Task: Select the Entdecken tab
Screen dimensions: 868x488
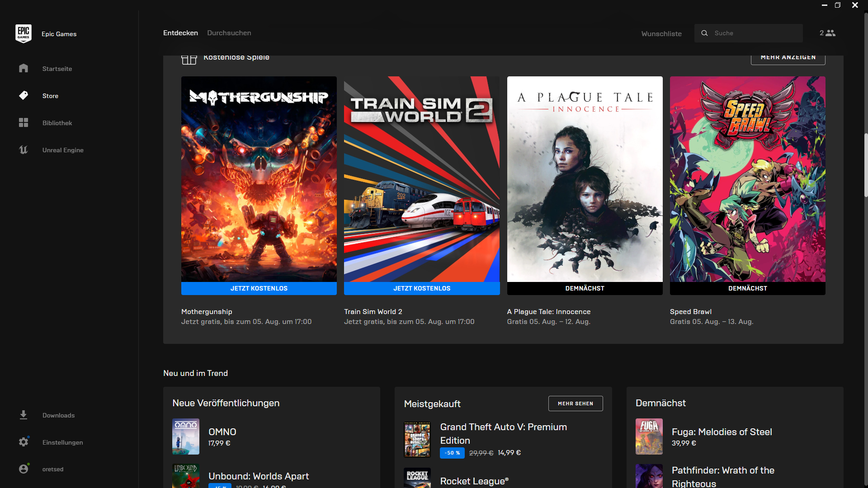Action: click(x=180, y=33)
